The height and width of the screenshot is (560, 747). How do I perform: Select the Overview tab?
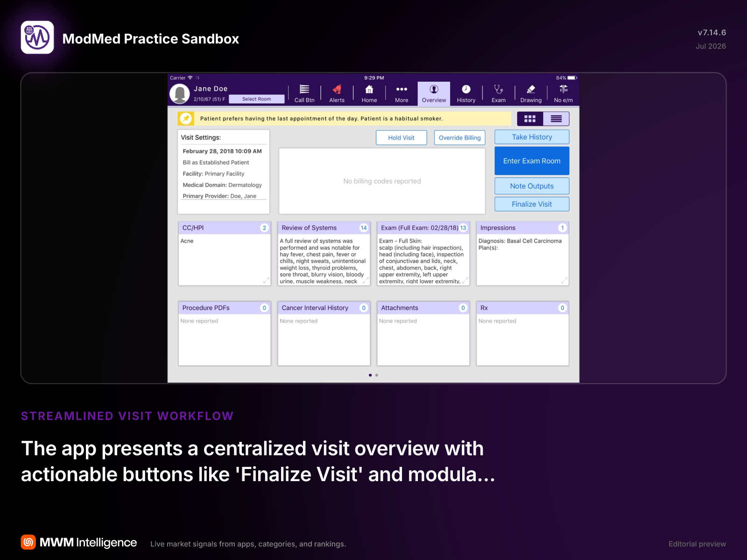pos(434,93)
